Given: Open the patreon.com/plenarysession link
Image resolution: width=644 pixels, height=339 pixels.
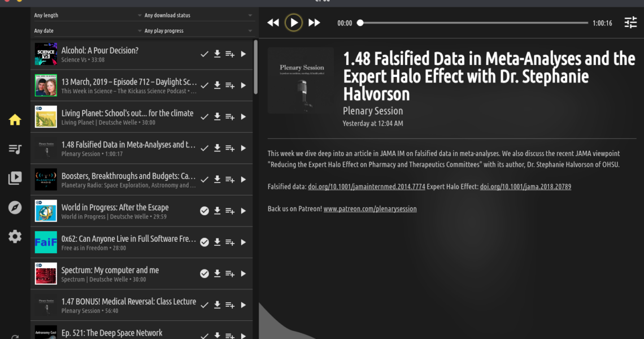Looking at the screenshot, I should [370, 209].
